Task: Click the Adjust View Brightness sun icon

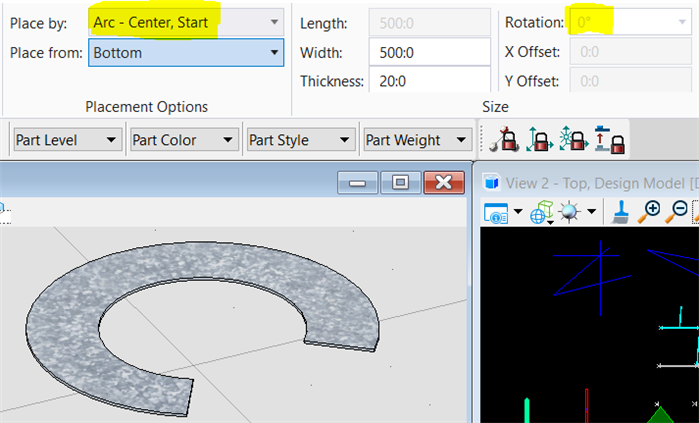Action: (x=569, y=212)
